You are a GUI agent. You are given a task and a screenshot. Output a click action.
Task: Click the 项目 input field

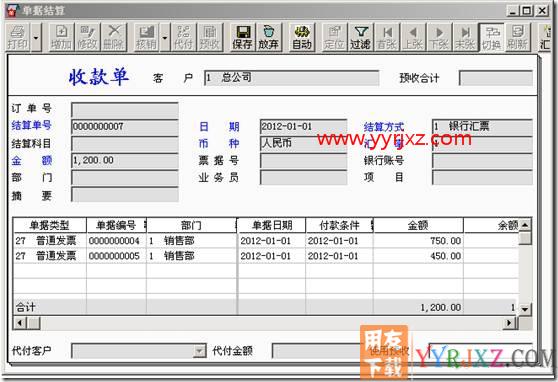tap(482, 178)
